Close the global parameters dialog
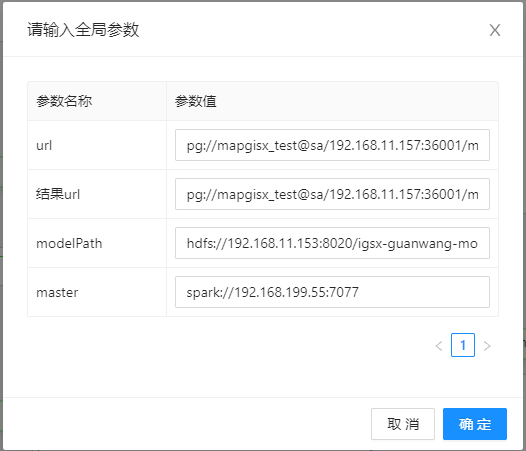This screenshot has width=526, height=451. [x=495, y=30]
